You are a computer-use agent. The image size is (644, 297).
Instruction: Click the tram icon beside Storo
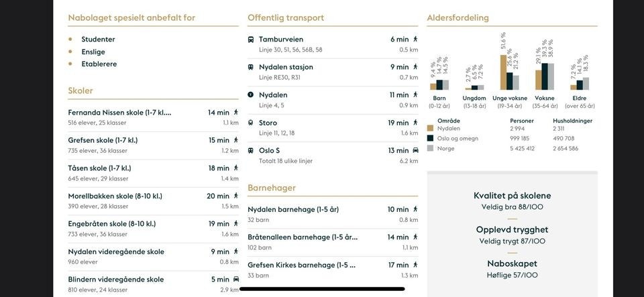click(251, 123)
